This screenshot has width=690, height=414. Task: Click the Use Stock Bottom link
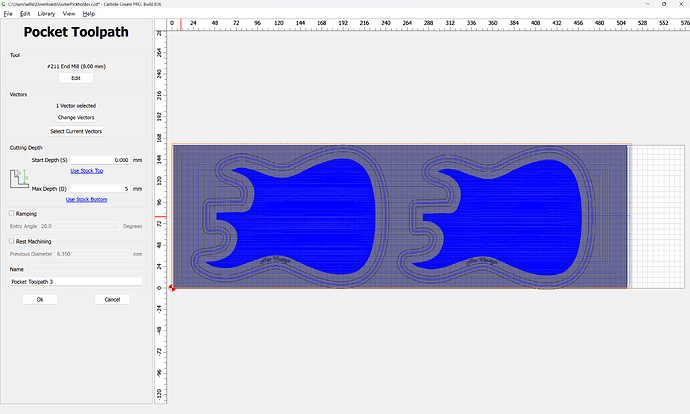click(85, 199)
